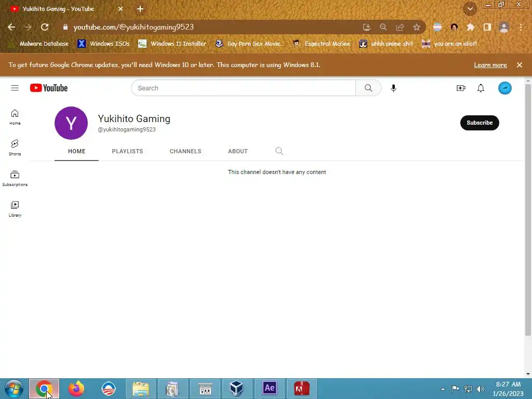Bookmark this page with star icon
532x399 pixels.
pos(416,27)
